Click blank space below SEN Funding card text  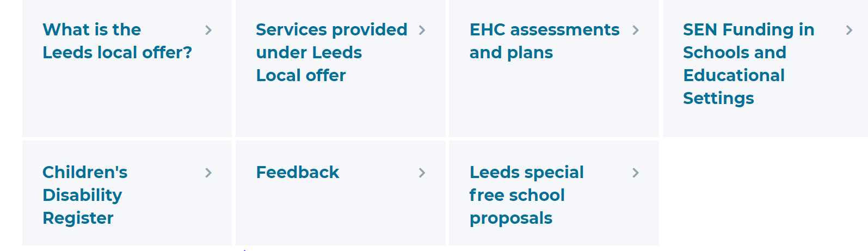tap(765, 123)
